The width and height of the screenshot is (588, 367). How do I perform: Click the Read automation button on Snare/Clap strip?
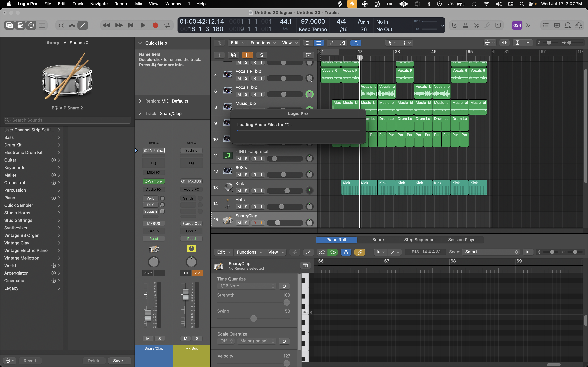[x=154, y=239]
